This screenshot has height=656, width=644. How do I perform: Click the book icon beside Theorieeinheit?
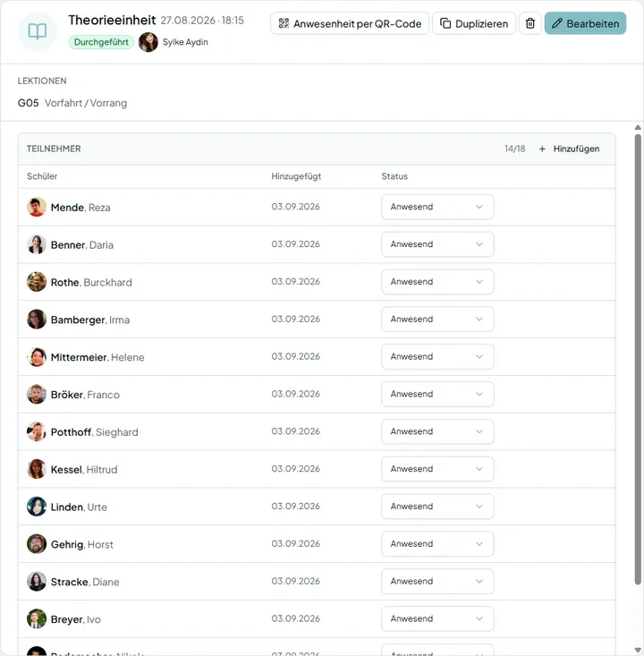(x=38, y=31)
